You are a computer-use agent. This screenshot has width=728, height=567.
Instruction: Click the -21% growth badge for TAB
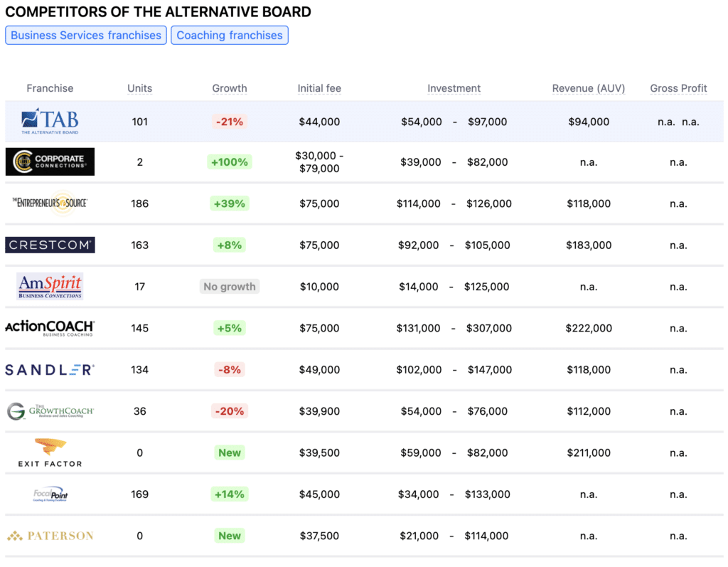pyautogui.click(x=230, y=122)
